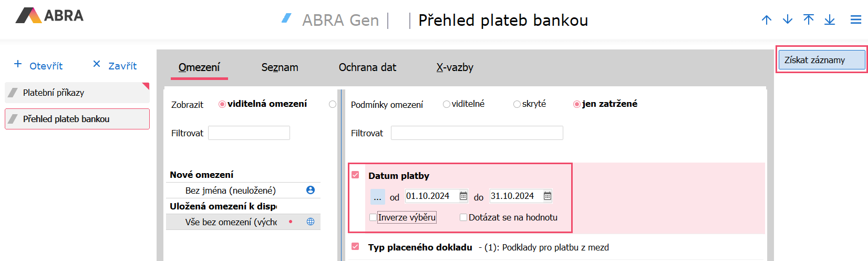The width and height of the screenshot is (868, 261).
Task: Click the Získat záznamy button
Action: click(821, 60)
